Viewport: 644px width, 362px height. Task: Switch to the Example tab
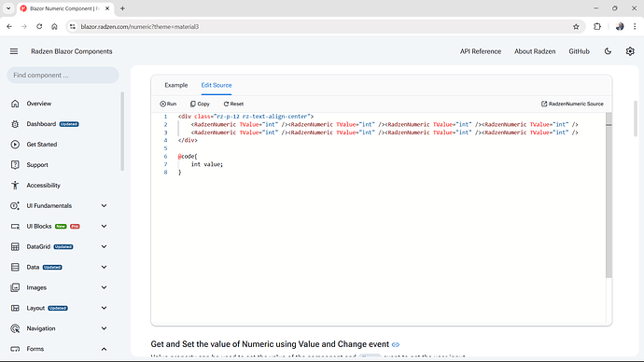pyautogui.click(x=176, y=85)
